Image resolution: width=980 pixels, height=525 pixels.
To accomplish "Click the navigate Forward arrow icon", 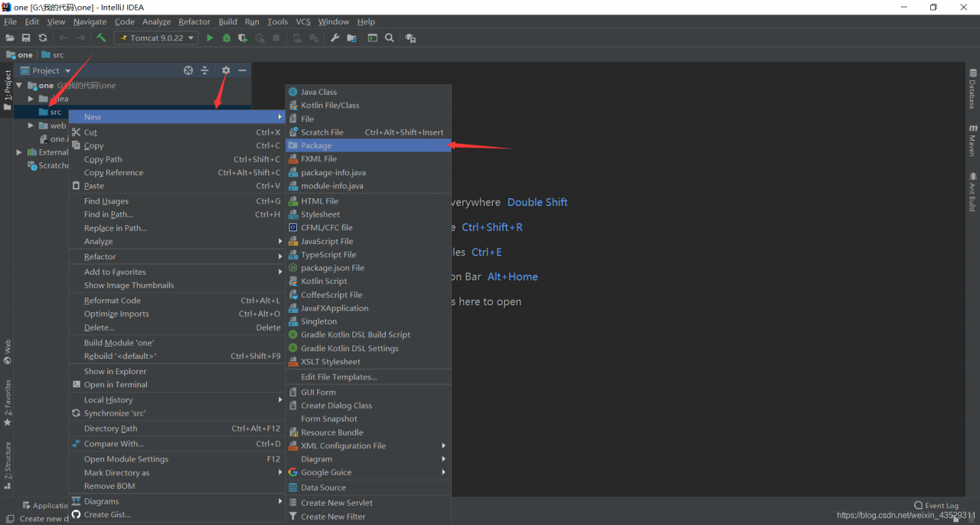I will [x=80, y=37].
